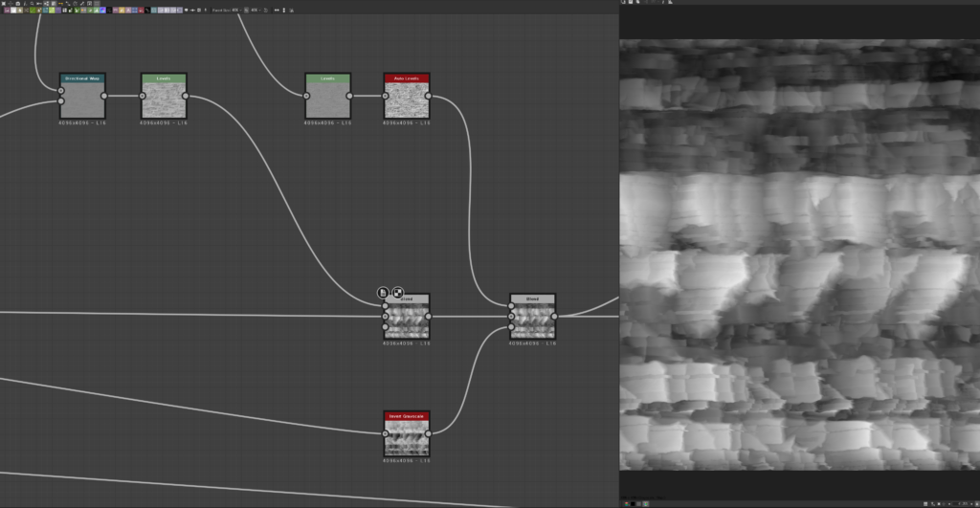Click output connector of Levels after Directional Warp
Image resolution: width=980 pixels, height=508 pixels.
(x=185, y=96)
